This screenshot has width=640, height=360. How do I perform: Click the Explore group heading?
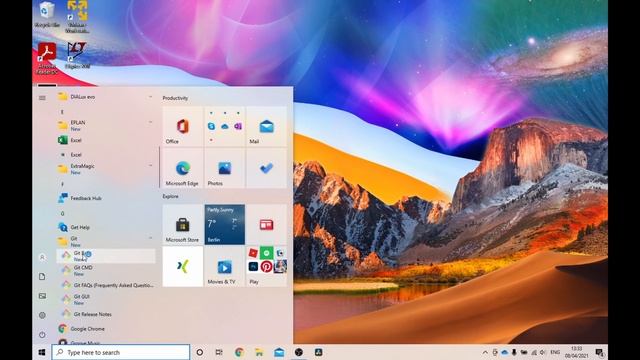170,196
